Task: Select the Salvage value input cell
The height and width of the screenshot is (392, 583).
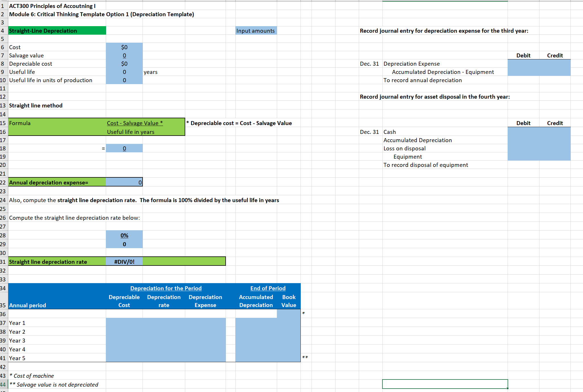Action: tap(124, 55)
